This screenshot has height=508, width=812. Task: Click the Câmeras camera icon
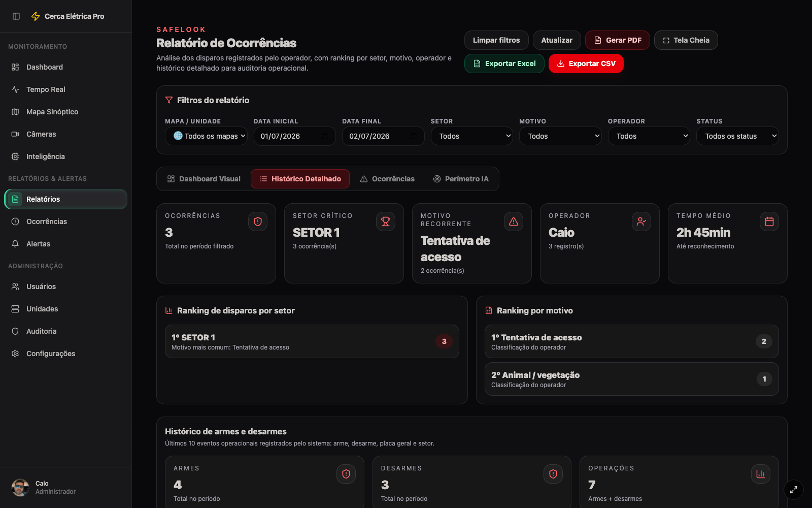tap(15, 134)
